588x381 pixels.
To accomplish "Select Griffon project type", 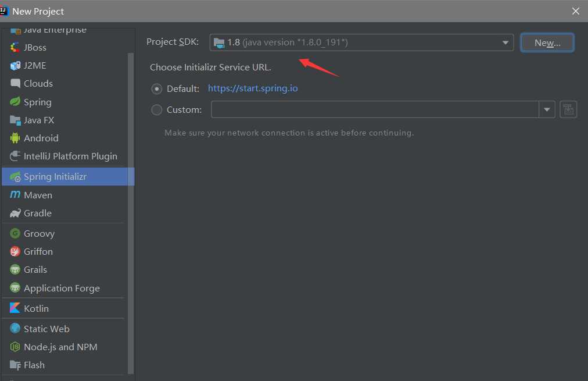I will click(x=65, y=251).
